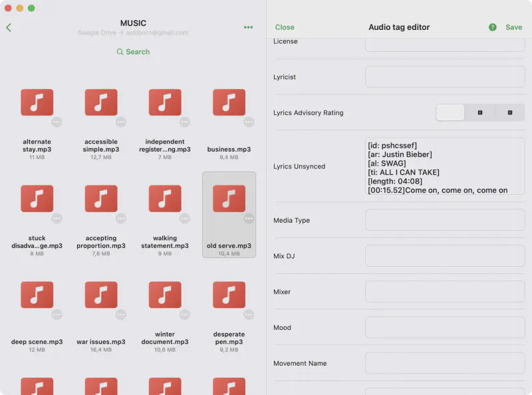
Task: Click the desperate pen.mp3 icon
Action: (x=229, y=295)
